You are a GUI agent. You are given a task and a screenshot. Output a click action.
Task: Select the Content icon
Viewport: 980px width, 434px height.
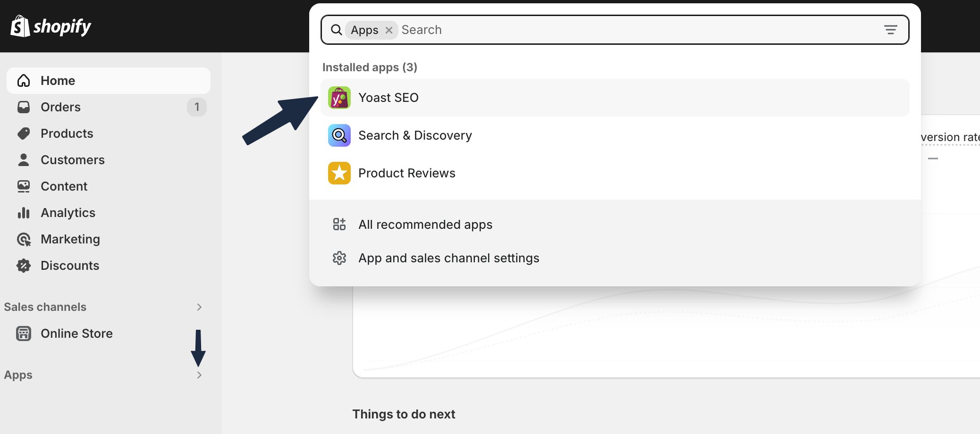24,186
